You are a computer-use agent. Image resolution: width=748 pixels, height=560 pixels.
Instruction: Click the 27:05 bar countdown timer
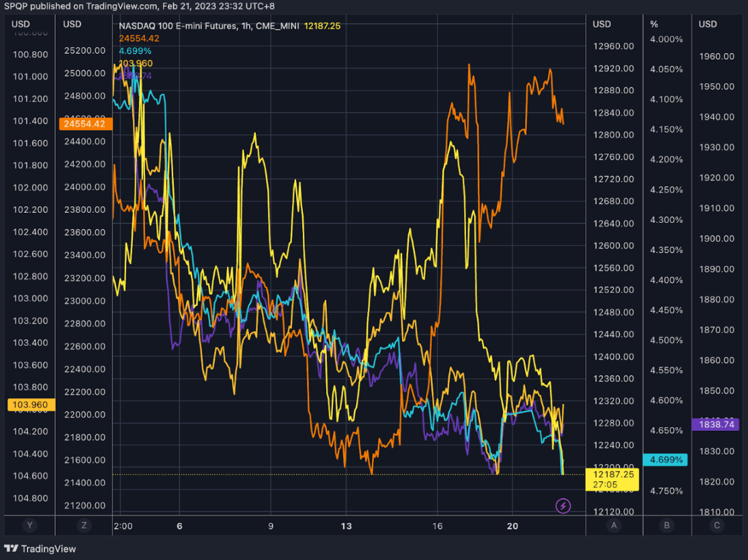pos(606,483)
